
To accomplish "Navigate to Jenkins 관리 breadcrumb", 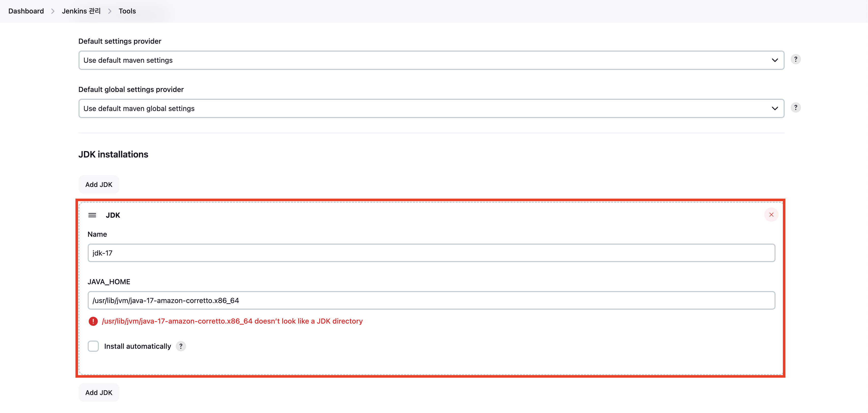I will (x=81, y=11).
